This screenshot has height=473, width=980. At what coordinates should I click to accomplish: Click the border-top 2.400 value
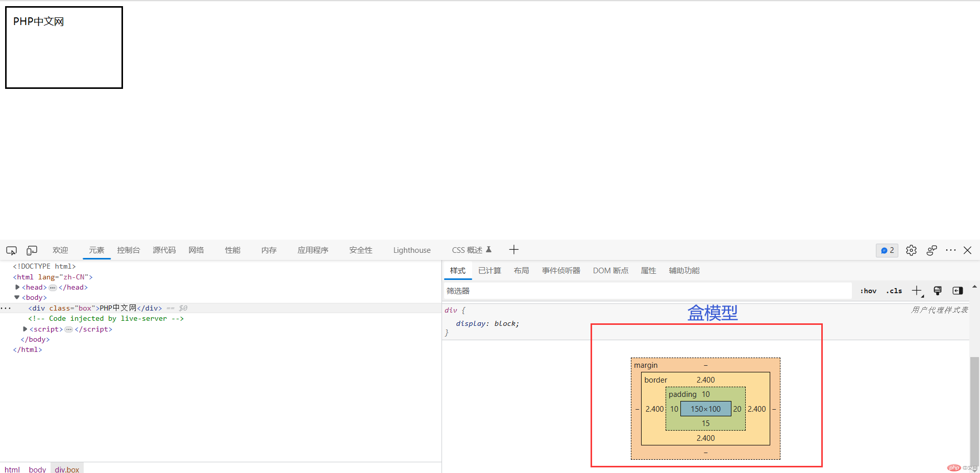(x=706, y=380)
